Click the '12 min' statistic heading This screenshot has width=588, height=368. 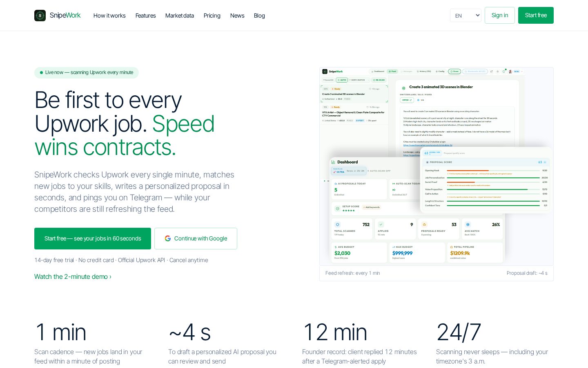coord(335,332)
